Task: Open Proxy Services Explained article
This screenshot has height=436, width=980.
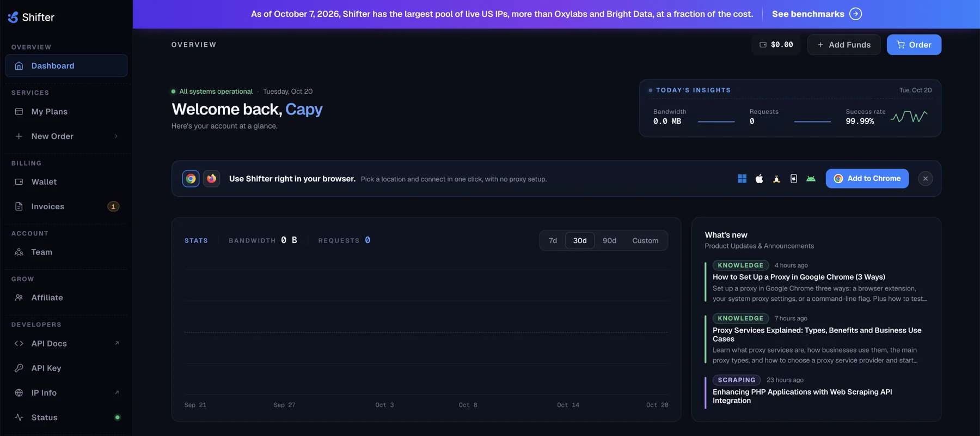Action: [817, 335]
